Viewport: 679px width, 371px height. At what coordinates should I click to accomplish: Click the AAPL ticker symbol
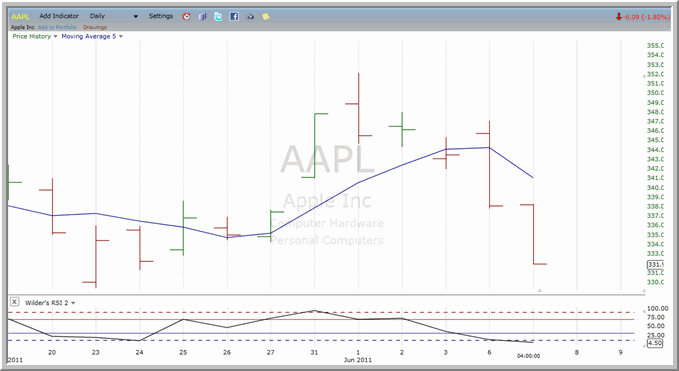pyautogui.click(x=21, y=16)
